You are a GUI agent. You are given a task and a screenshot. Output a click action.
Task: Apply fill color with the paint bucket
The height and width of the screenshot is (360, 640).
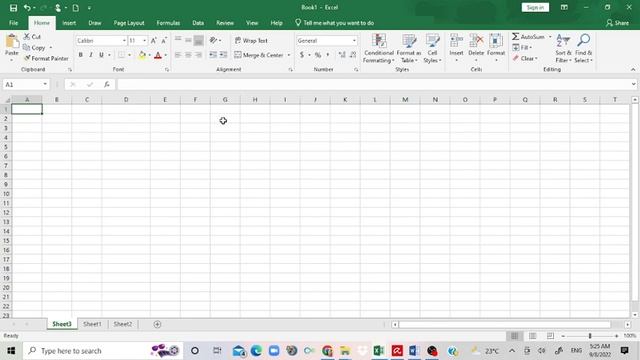click(x=142, y=55)
